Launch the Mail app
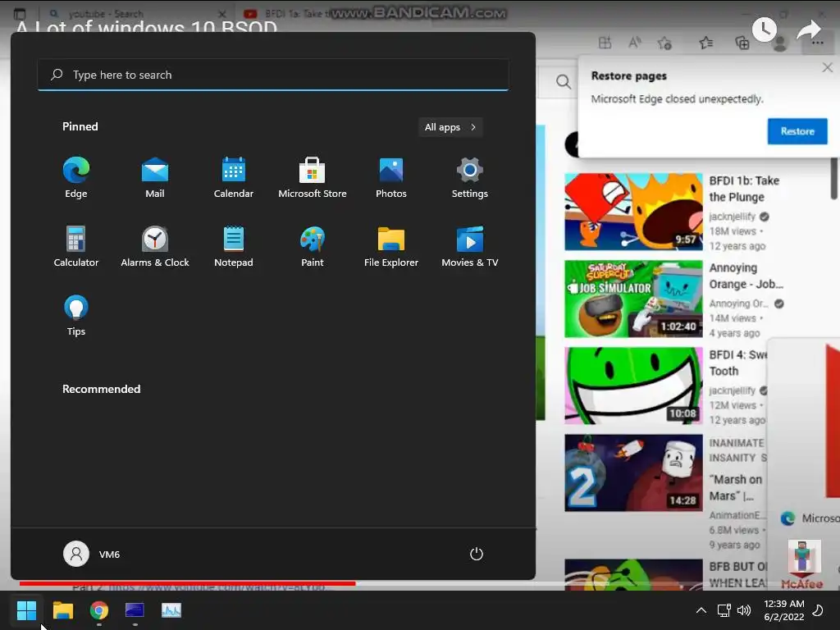The image size is (840, 630). pos(155,177)
